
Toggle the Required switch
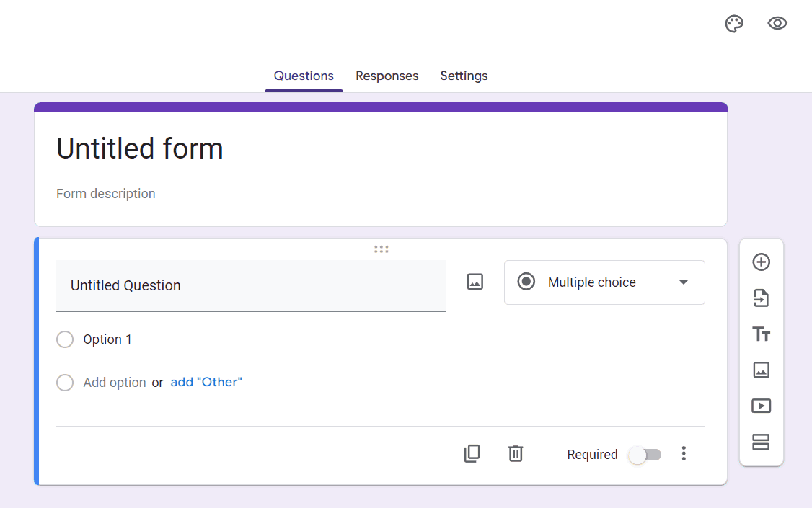click(x=644, y=455)
